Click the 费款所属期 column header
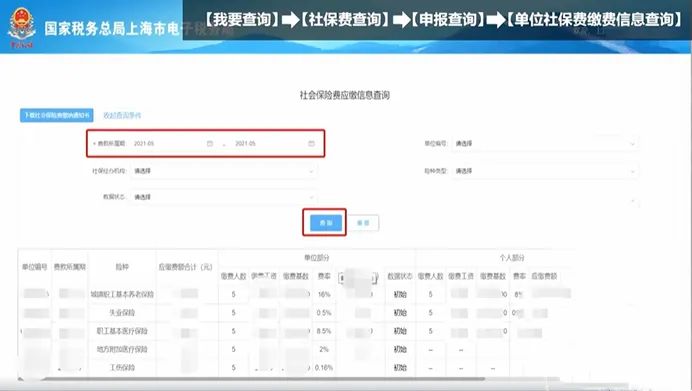This screenshot has height=391, width=692. click(x=70, y=267)
